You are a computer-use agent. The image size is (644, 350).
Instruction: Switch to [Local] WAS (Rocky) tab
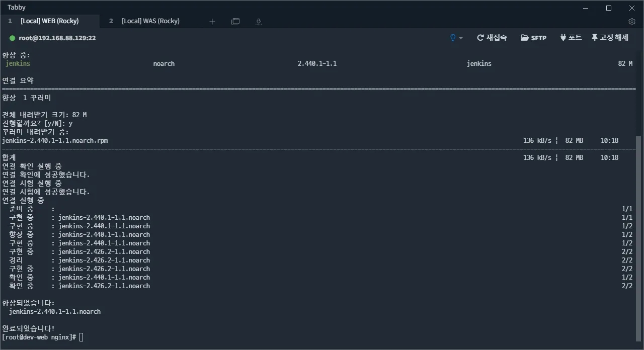150,21
